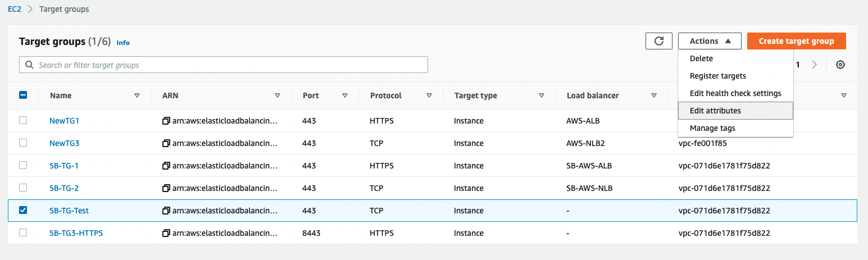
Task: Click the search target groups field
Action: coord(224,65)
